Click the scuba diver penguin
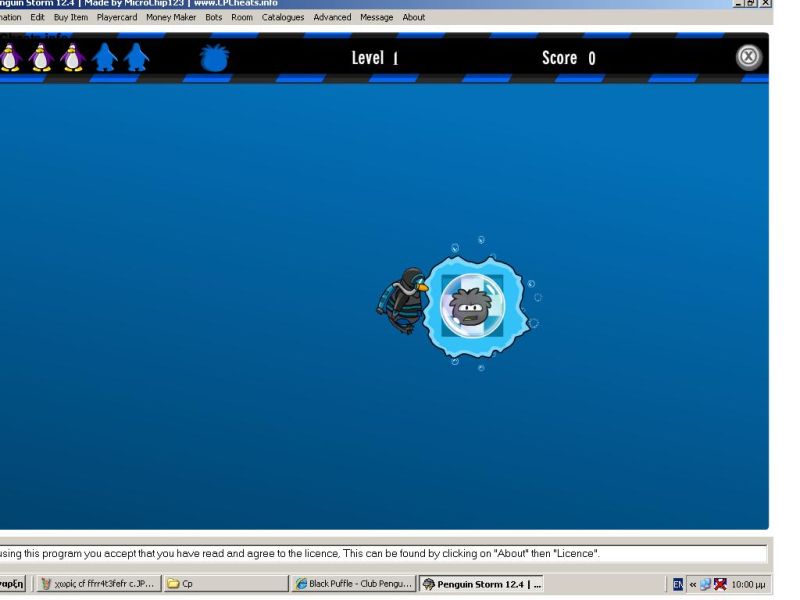 point(403,301)
